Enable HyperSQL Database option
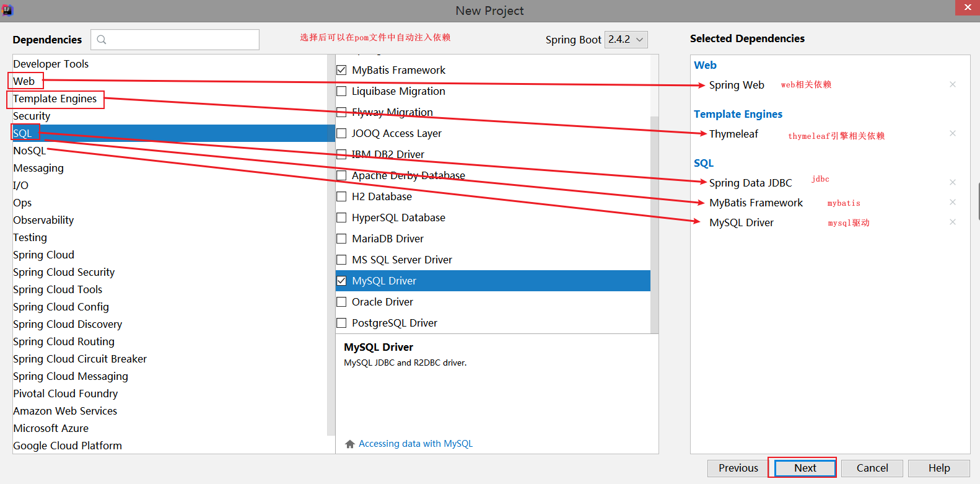This screenshot has height=484, width=980. point(341,218)
